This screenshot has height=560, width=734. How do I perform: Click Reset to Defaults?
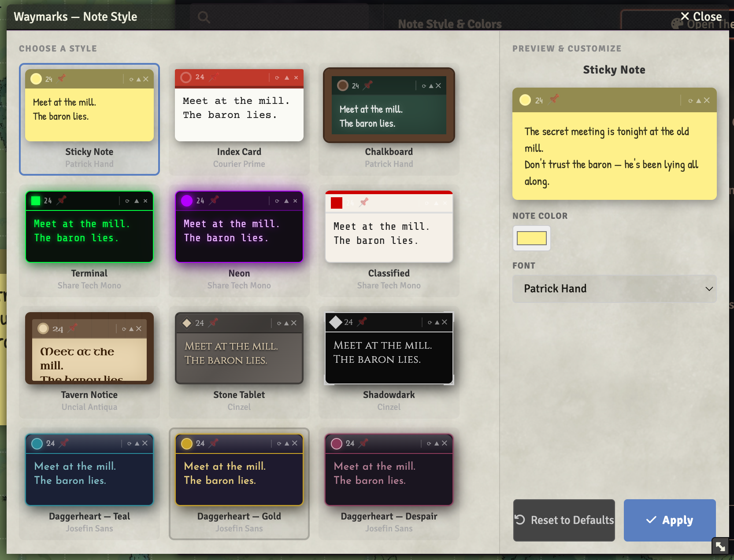[563, 520]
